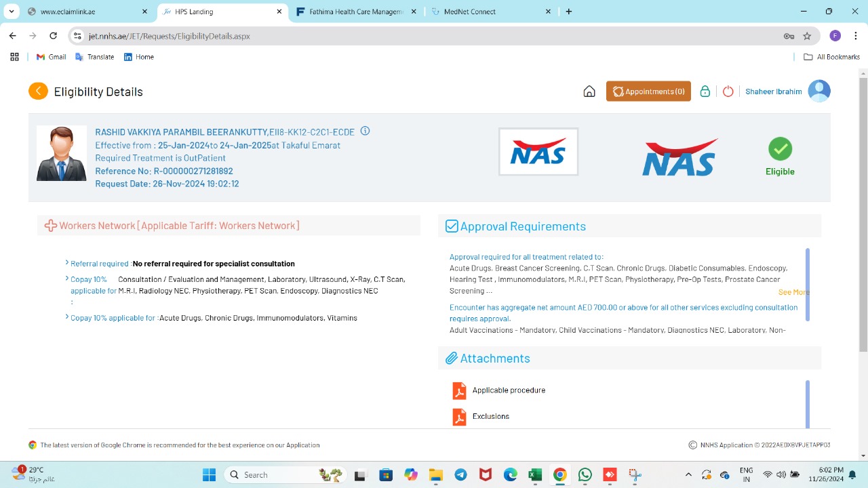868x488 pixels.
Task: Open a new browser tab
Action: click(x=569, y=12)
